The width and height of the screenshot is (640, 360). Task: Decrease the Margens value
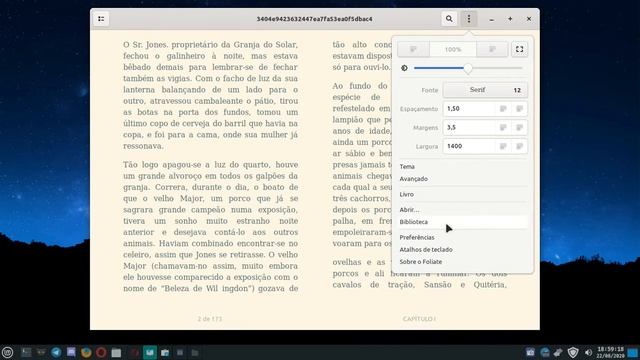503,127
